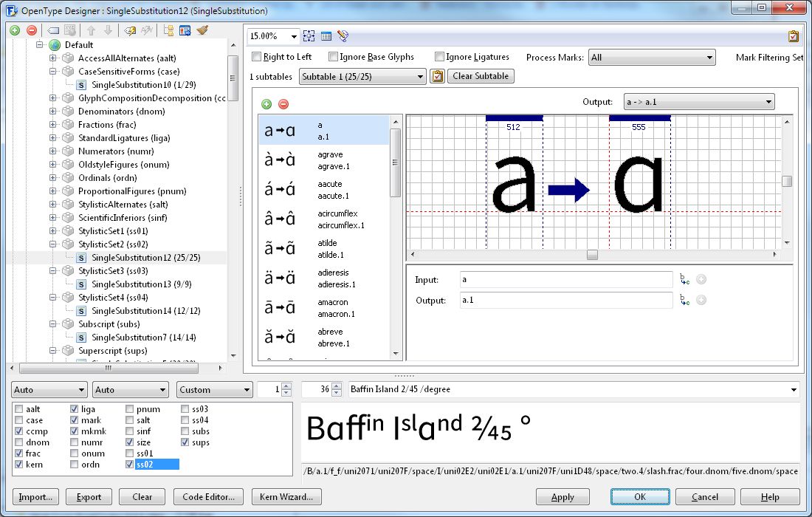Image resolution: width=812 pixels, height=517 pixels.
Task: Toggle the Ignore Ligatures checkbox
Action: pos(440,57)
